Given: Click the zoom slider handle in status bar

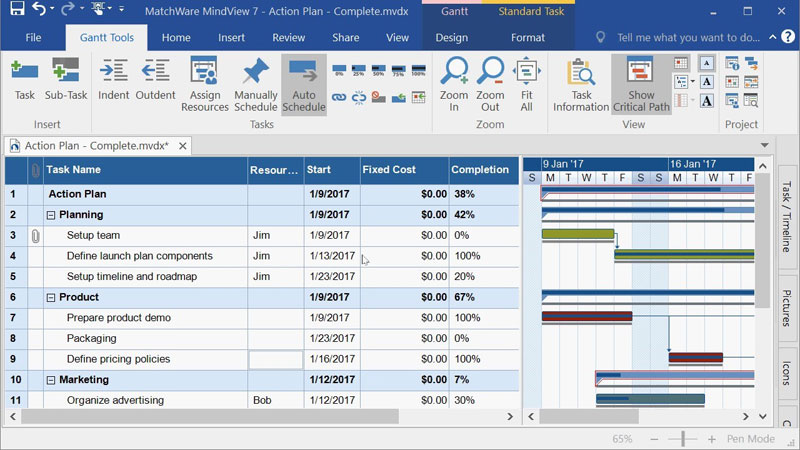Looking at the screenshot, I should [x=683, y=439].
